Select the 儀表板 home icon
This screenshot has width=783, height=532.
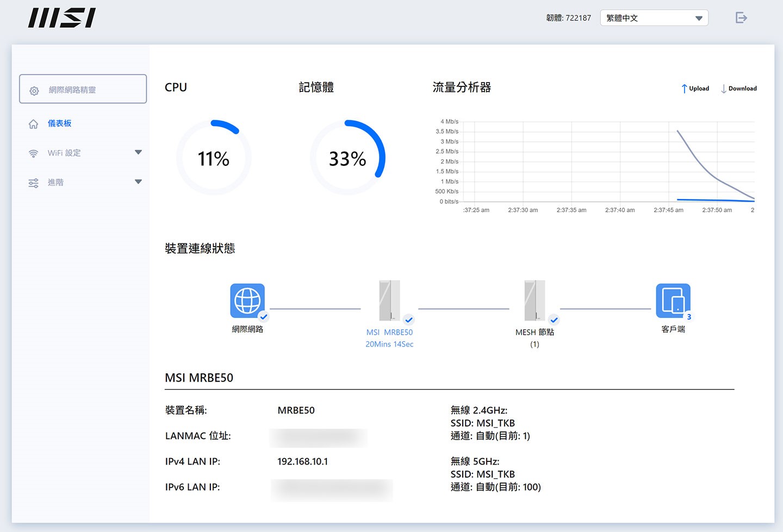[33, 123]
